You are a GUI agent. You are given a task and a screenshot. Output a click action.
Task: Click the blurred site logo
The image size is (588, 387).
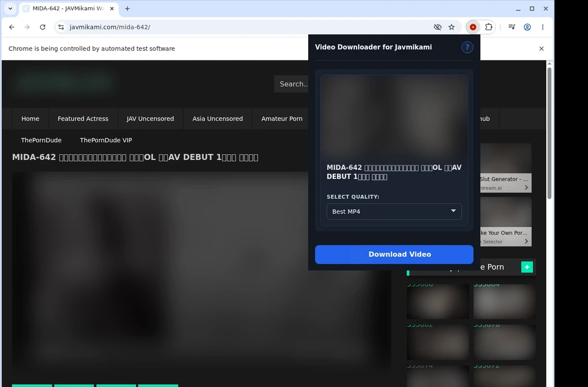[x=65, y=82]
